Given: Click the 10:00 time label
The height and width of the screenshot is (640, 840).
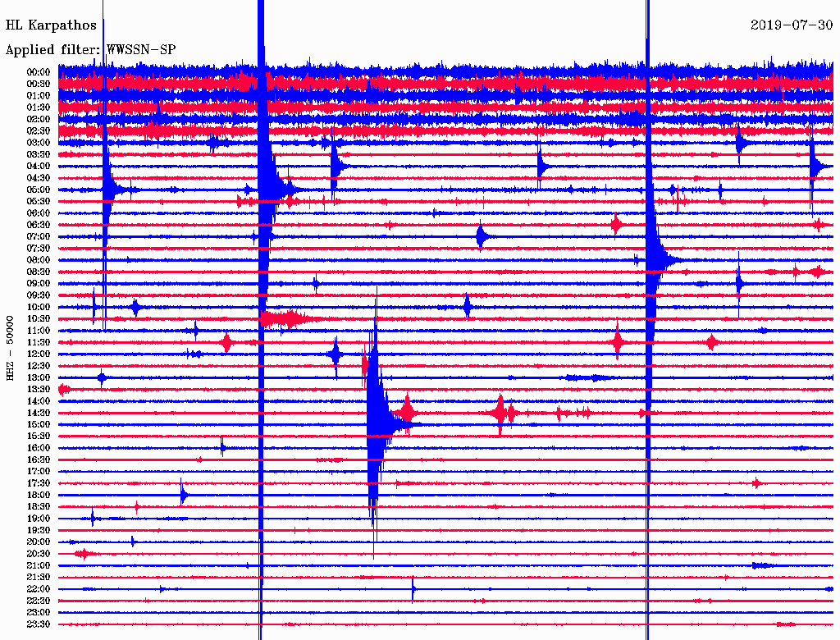Looking at the screenshot, I should [39, 307].
